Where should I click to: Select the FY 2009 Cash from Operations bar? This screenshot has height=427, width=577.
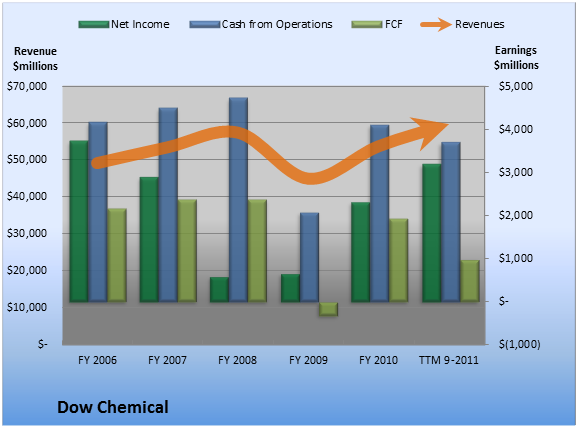click(x=309, y=257)
